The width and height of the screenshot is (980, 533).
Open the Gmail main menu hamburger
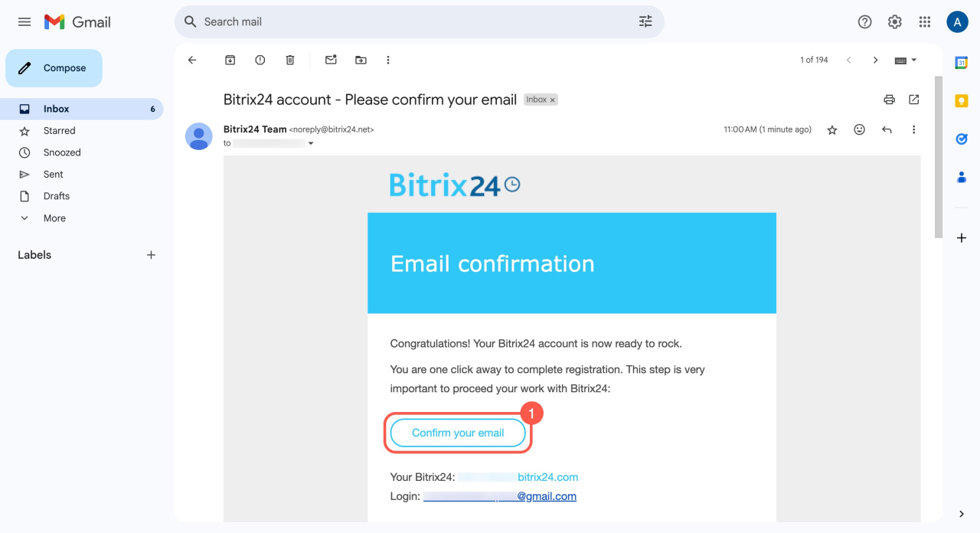[24, 22]
